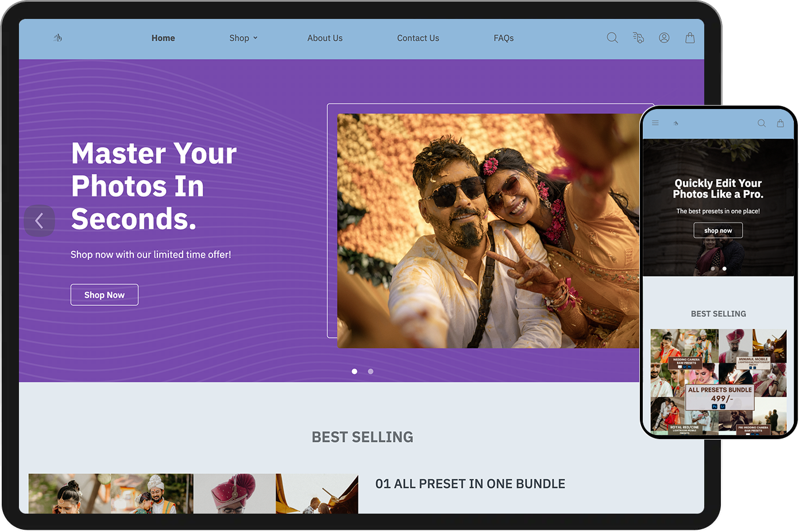This screenshot has height=532, width=799.
Task: Tap the shopping bag icon on phone
Action: pos(780,123)
